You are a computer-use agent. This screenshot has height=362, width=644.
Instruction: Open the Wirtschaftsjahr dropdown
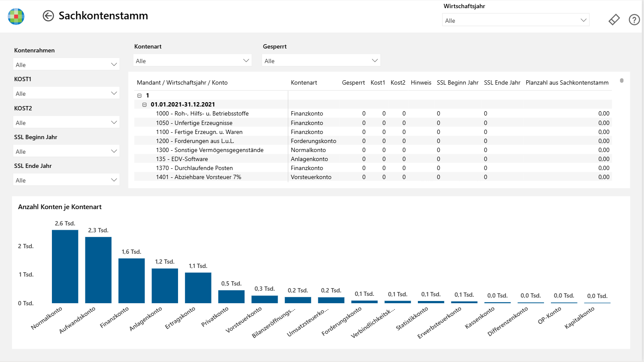(x=516, y=20)
